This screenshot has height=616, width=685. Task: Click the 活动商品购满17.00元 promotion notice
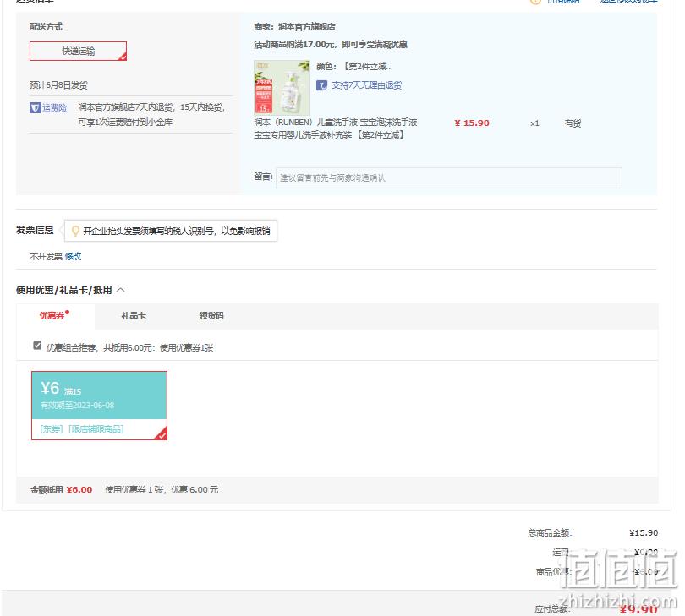[x=331, y=44]
